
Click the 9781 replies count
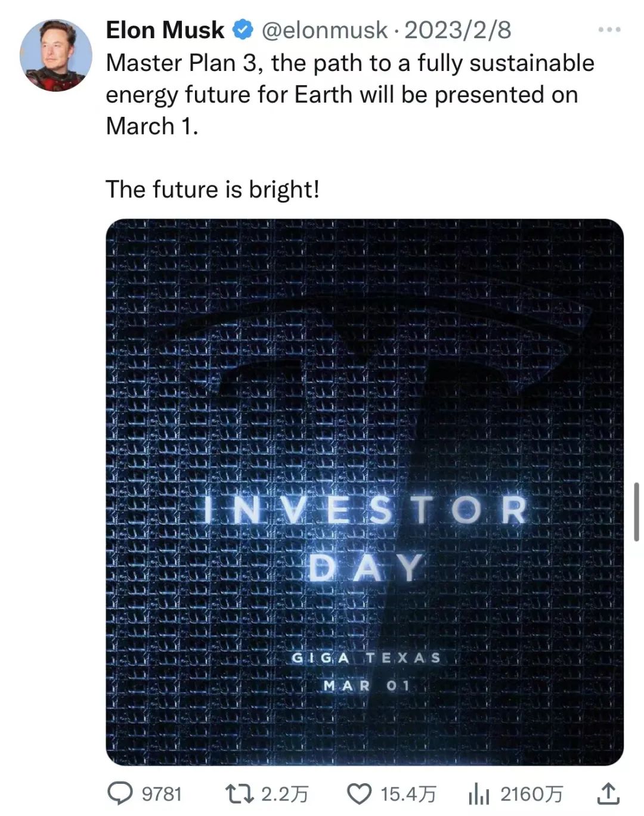[x=162, y=794]
